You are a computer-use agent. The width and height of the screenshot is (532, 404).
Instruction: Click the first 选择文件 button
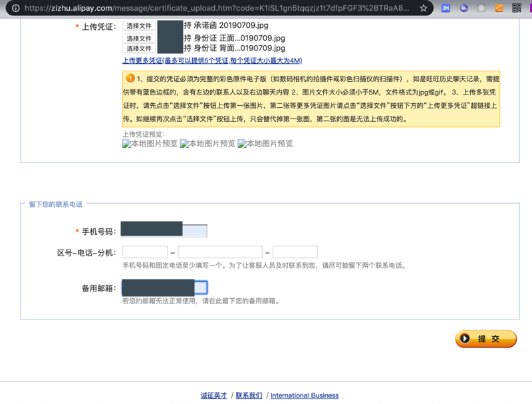tap(139, 26)
